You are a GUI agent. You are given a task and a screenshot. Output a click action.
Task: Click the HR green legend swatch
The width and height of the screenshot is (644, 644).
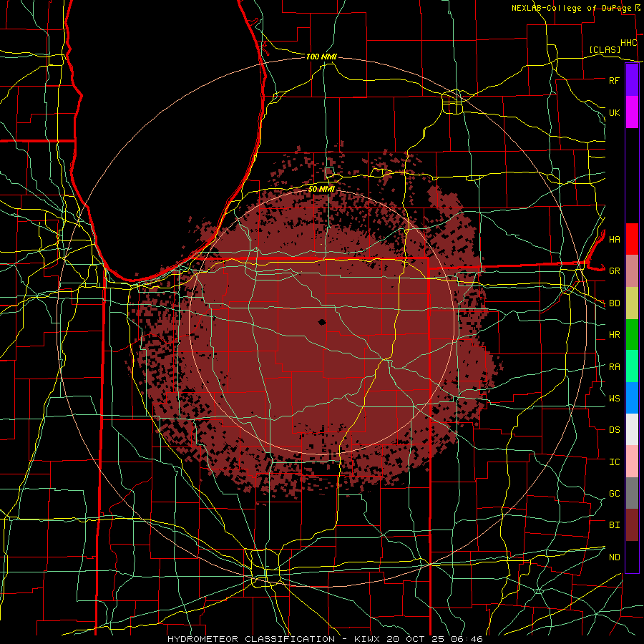[x=632, y=334]
